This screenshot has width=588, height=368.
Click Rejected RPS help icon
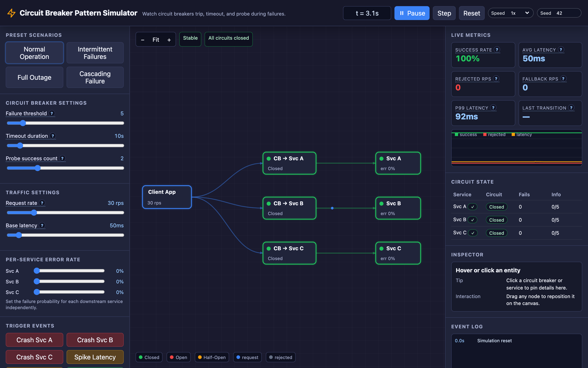coord(496,79)
